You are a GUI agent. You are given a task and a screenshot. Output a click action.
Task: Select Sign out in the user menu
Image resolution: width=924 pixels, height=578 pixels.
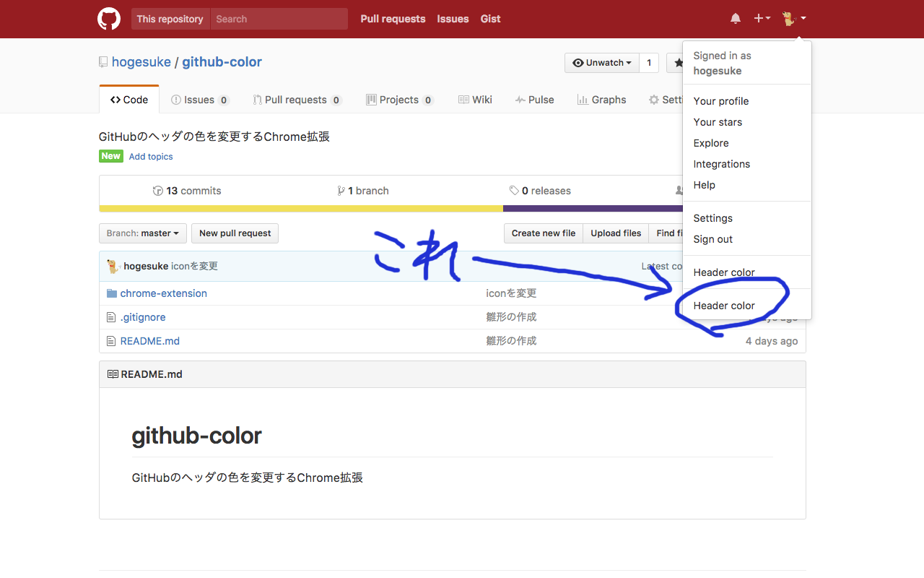point(747,239)
